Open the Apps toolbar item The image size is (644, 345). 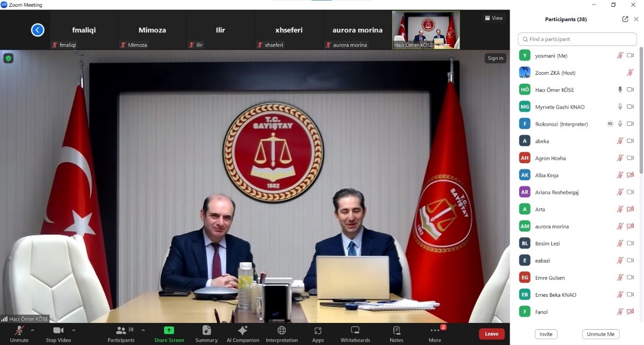tap(318, 333)
